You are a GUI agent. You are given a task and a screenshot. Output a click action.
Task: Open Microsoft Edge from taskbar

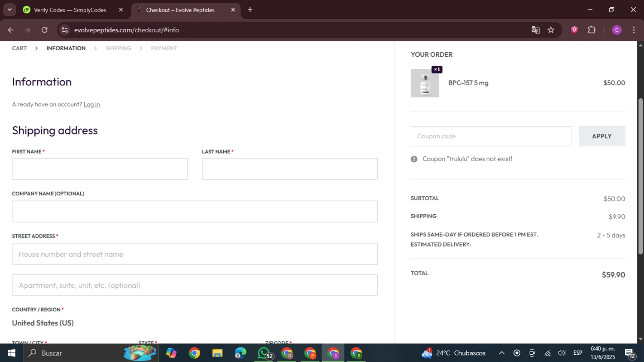pos(240,353)
